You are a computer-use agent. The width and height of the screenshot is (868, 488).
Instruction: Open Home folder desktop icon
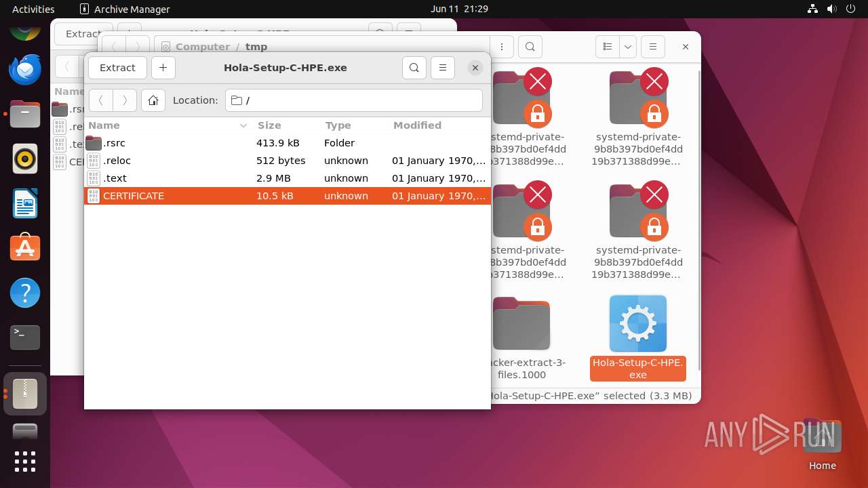click(822, 445)
